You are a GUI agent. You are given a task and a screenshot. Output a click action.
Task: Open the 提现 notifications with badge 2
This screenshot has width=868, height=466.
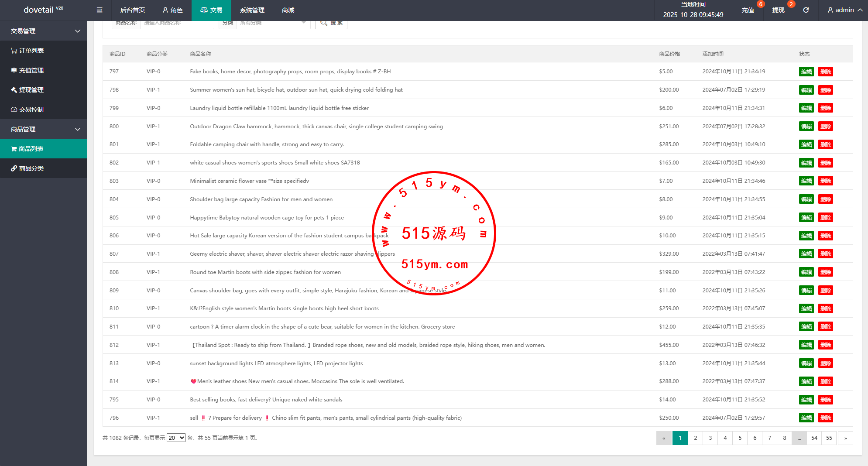click(x=778, y=10)
